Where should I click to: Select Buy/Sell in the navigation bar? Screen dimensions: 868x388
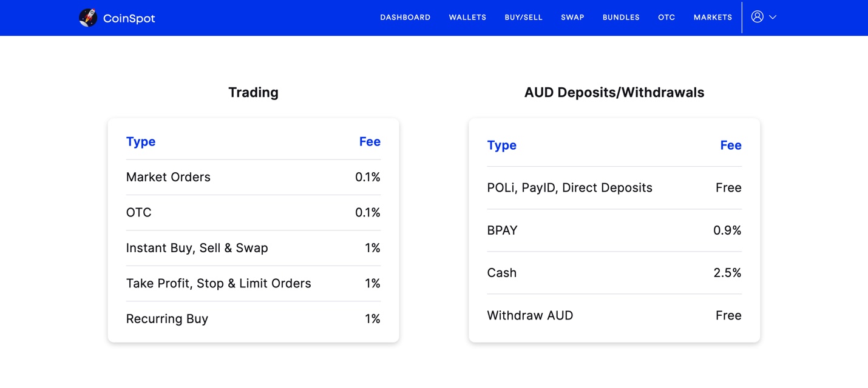point(523,18)
